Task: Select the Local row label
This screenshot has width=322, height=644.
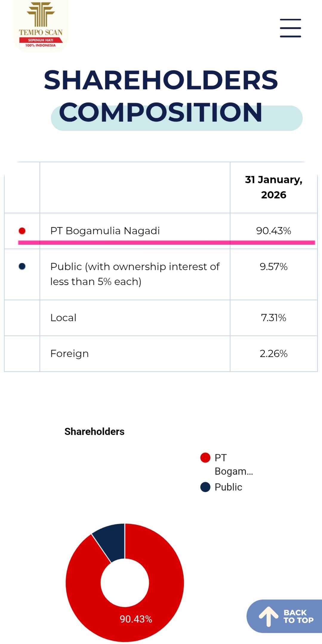Action: click(63, 318)
